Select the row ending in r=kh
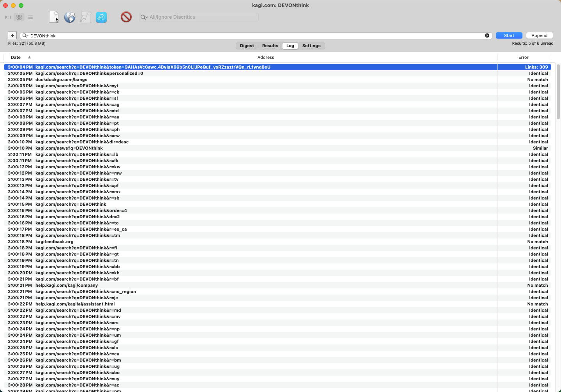Screen dimensions: 561x392 click(x=277, y=273)
